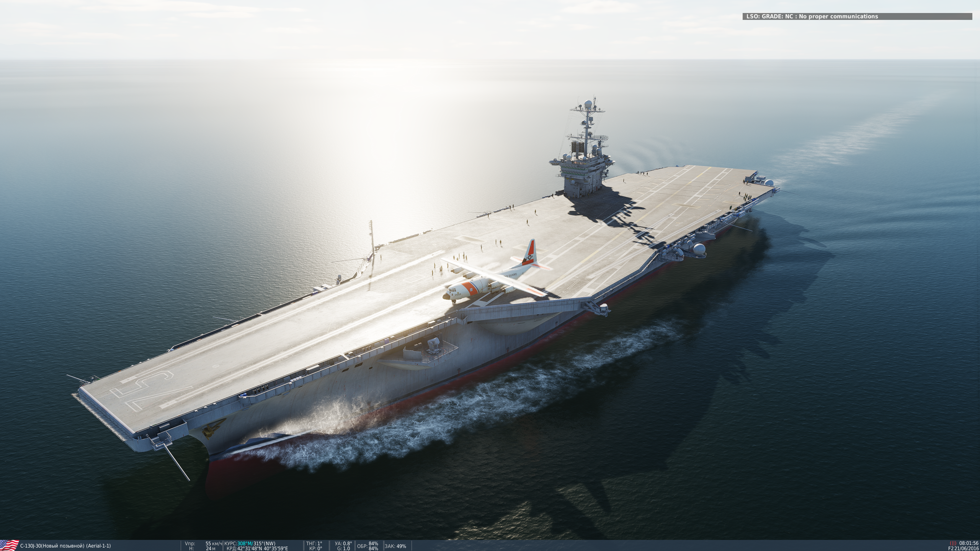Click the ТНГ pitch value
The image size is (980, 551).
[x=319, y=543]
